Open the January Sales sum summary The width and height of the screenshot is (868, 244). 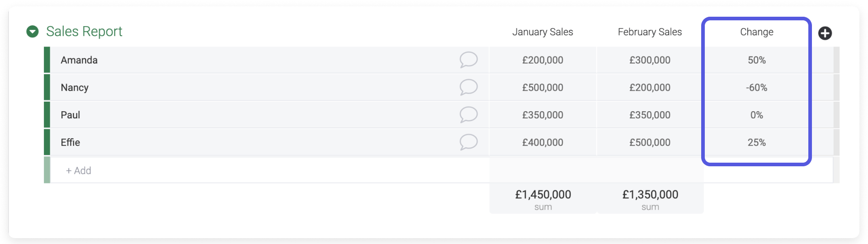pyautogui.click(x=543, y=199)
